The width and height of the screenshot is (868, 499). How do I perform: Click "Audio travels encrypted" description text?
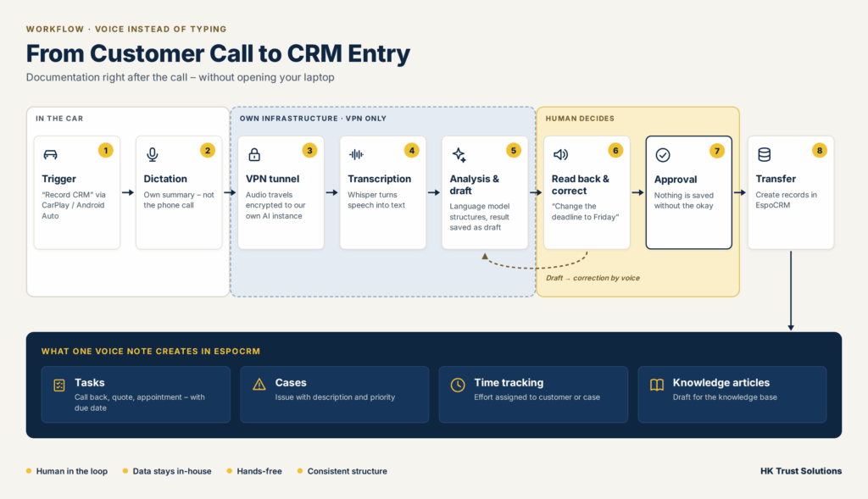275,205
